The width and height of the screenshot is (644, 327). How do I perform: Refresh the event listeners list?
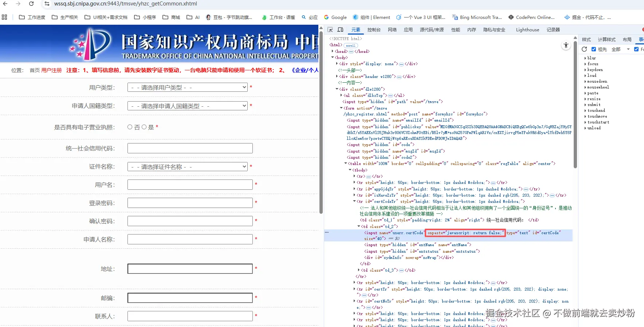coord(584,49)
